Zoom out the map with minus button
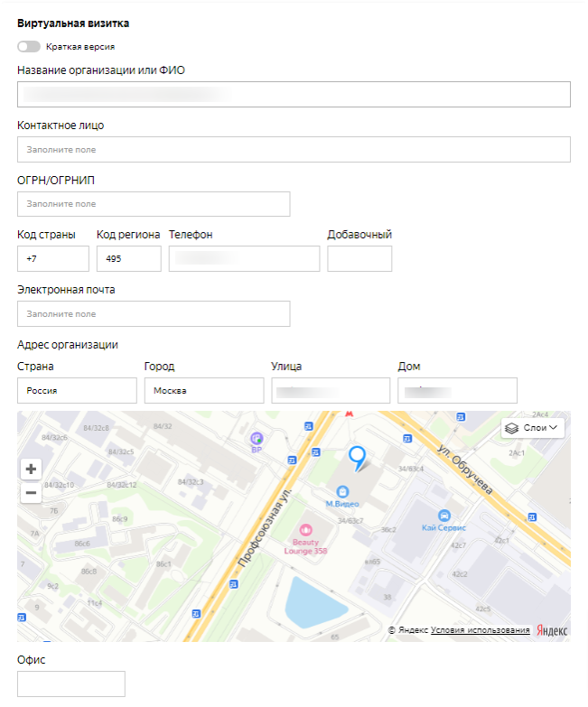Viewport: 588px width, 707px height. click(x=32, y=493)
